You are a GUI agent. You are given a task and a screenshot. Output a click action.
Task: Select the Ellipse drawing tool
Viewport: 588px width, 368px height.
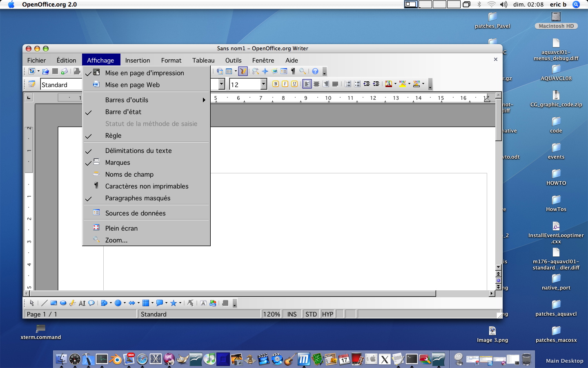(x=63, y=303)
